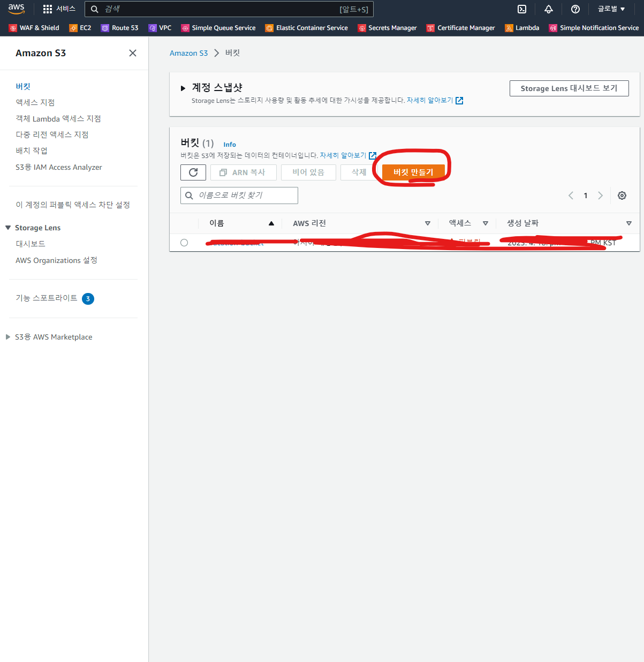
Task: Open 대시보드 under Storage Lens
Action: pos(31,244)
